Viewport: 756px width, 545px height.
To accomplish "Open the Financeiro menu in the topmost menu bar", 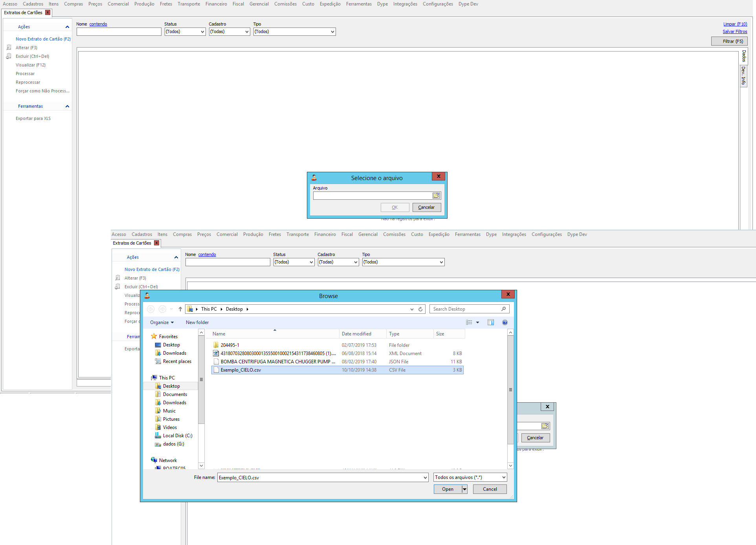I will pyautogui.click(x=216, y=4).
